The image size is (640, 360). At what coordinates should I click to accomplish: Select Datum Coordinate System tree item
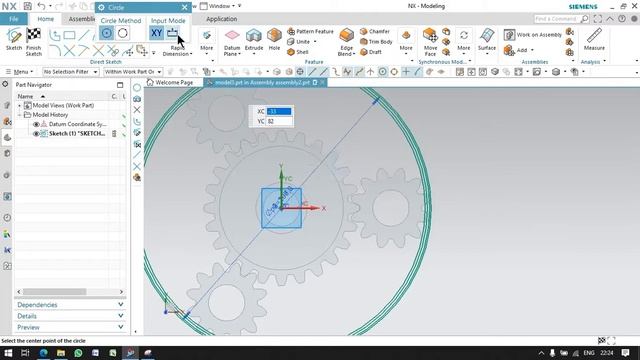[78, 124]
